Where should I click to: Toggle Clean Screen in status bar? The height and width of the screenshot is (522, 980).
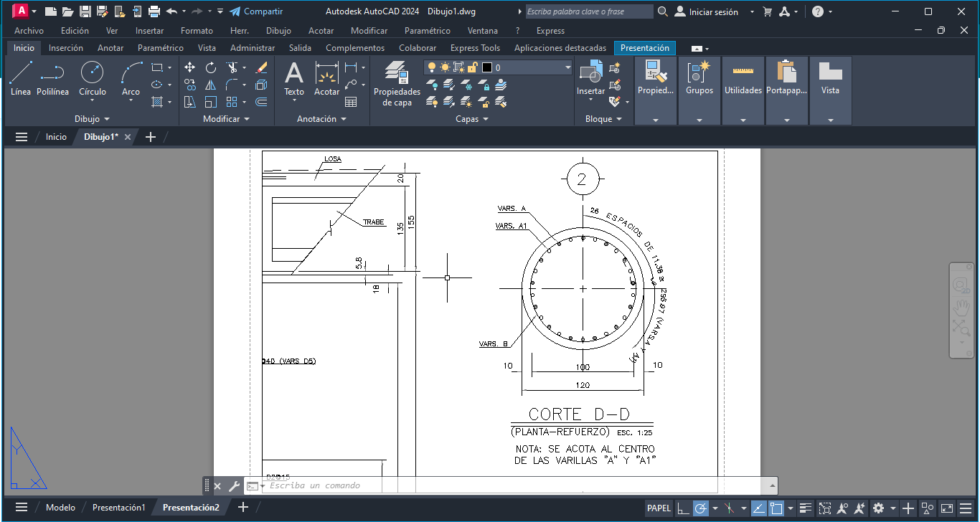[947, 508]
